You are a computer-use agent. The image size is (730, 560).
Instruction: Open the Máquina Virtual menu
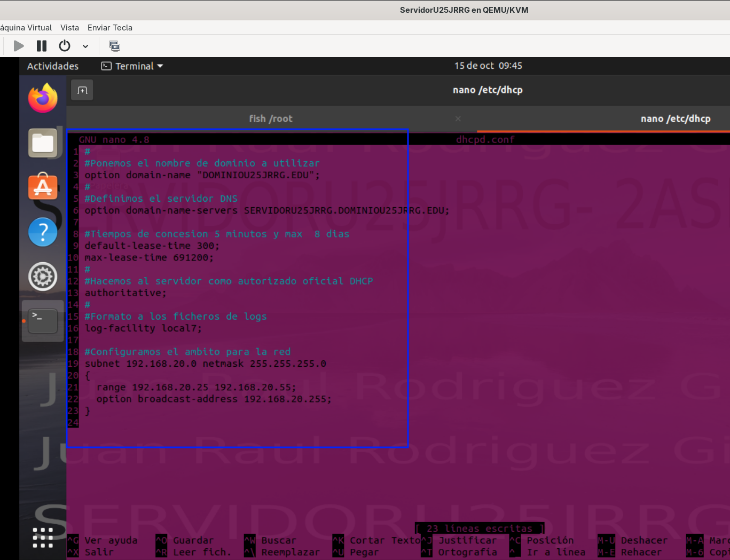[26, 28]
